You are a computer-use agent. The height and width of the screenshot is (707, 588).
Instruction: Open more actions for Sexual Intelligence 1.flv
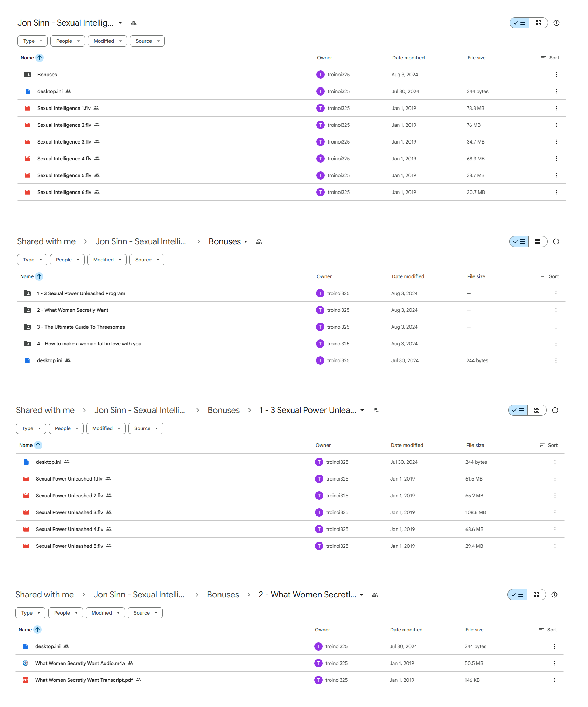pos(556,108)
